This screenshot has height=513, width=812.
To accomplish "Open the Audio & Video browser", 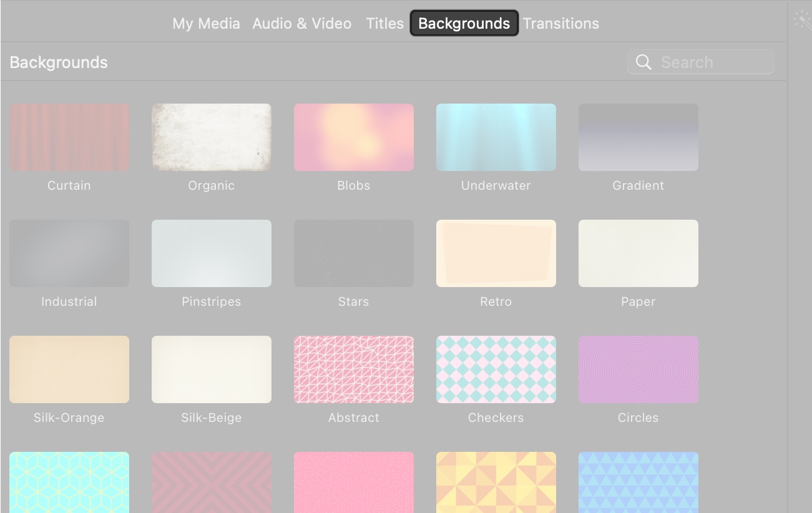I will click(302, 24).
